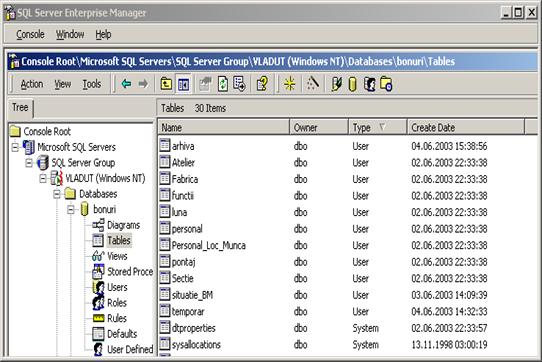Click the sysallocations table icon
The width and height of the screenshot is (542, 362).
click(x=165, y=344)
